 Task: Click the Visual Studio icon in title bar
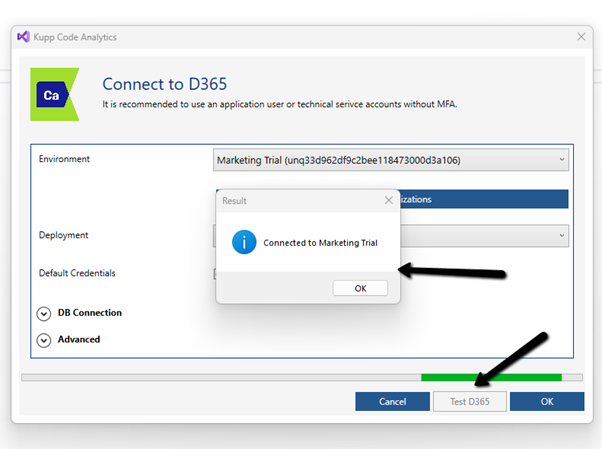[24, 37]
